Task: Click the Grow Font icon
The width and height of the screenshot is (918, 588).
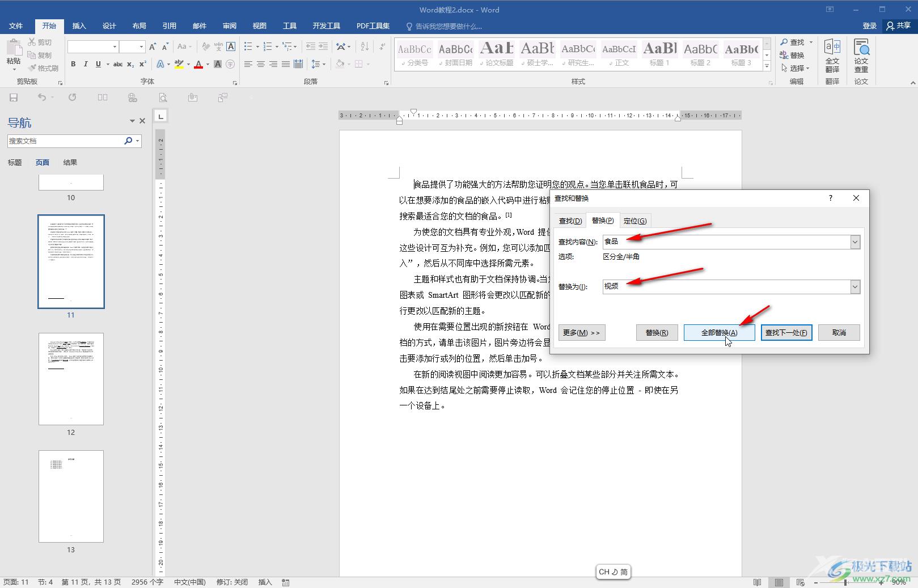Action: [153, 46]
